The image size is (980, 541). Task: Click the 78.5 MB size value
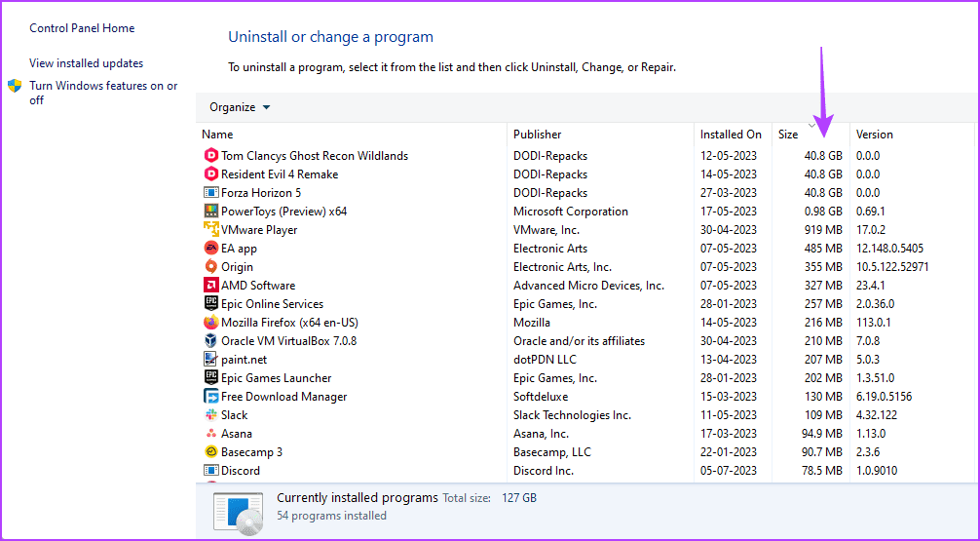pos(822,470)
